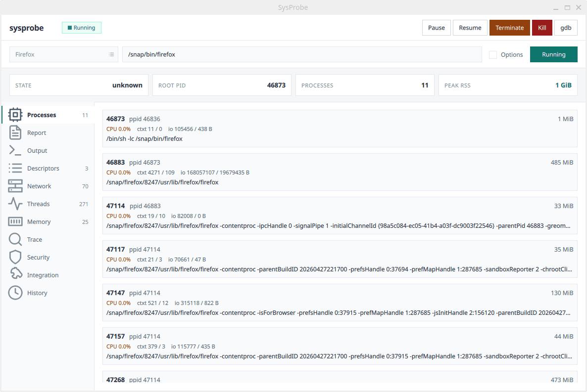Open the Trace magnifier icon
The image size is (587, 392).
tap(15, 239)
